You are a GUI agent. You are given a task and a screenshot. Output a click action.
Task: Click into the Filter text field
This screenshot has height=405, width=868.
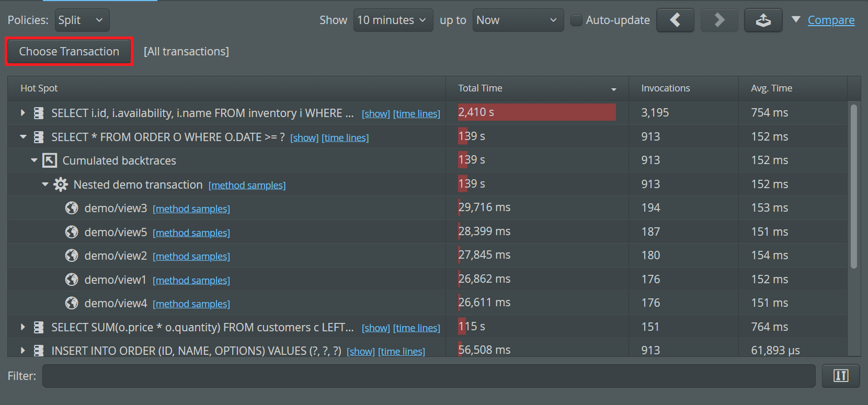tap(428, 376)
